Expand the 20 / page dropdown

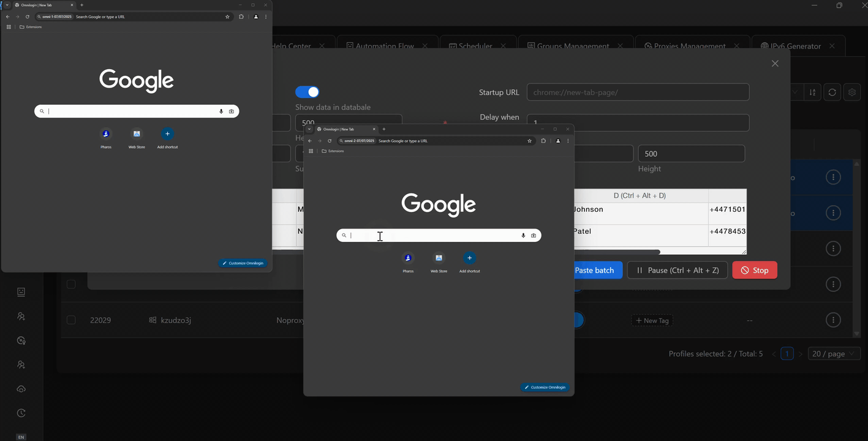(834, 354)
